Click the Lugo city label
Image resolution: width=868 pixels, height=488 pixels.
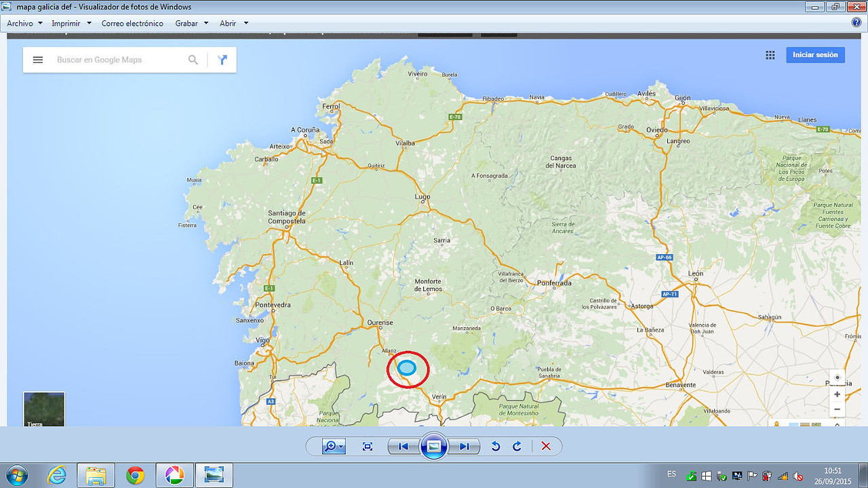[x=422, y=197]
